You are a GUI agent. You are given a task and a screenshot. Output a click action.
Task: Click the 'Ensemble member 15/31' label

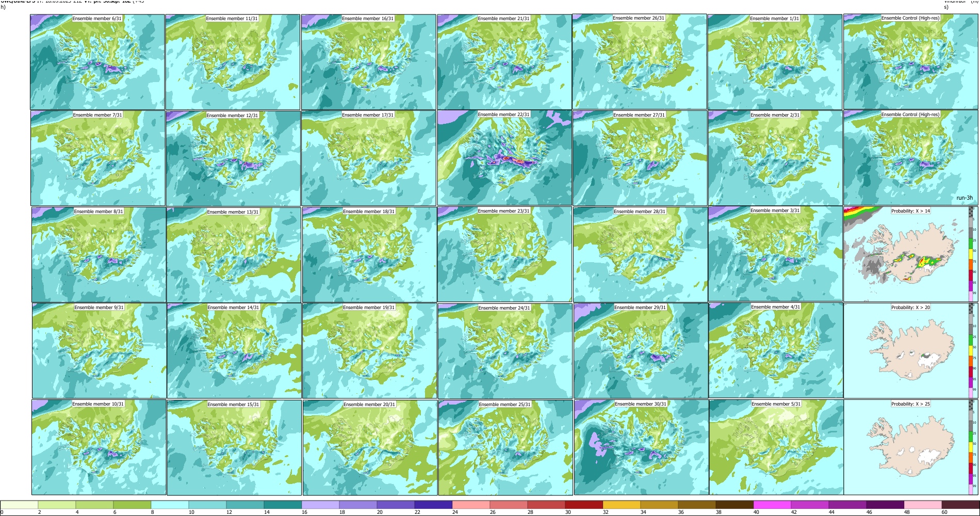233,404
